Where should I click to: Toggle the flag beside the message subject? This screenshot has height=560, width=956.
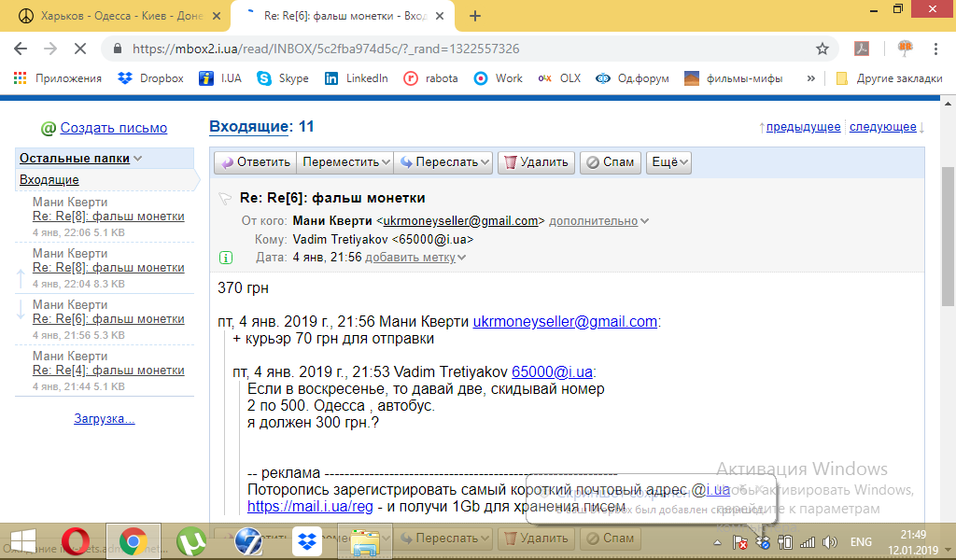[x=225, y=198]
